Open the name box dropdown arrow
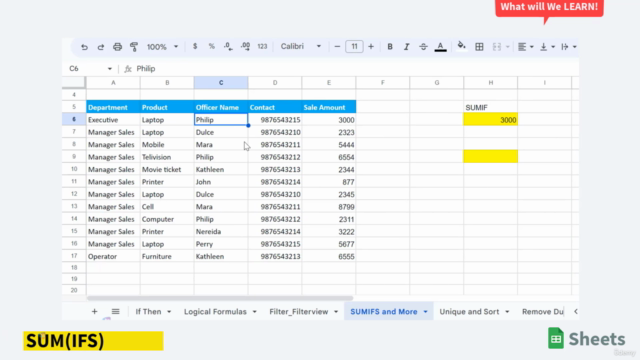640x360 pixels. click(109, 69)
